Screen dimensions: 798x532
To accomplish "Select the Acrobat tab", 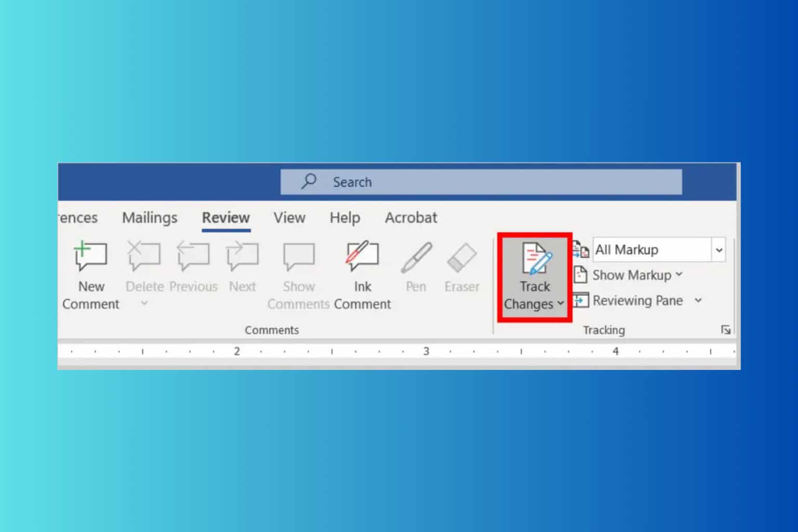I will point(411,218).
